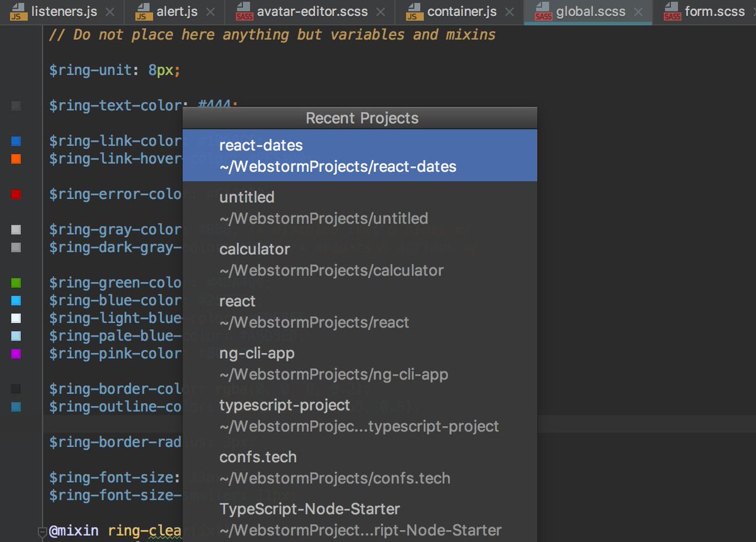Open the react-dates recent project
This screenshot has height=542, width=756.
360,155
